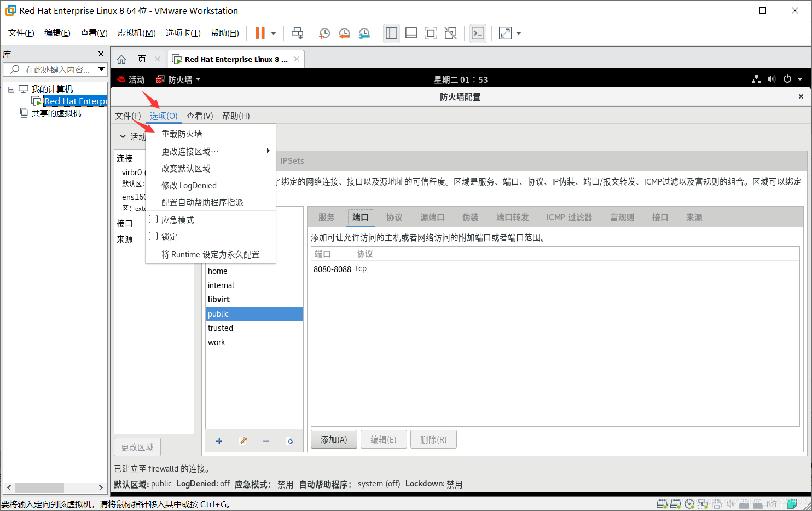The image size is (812, 511).
Task: Switch to 富规则 tab
Action: coord(622,217)
